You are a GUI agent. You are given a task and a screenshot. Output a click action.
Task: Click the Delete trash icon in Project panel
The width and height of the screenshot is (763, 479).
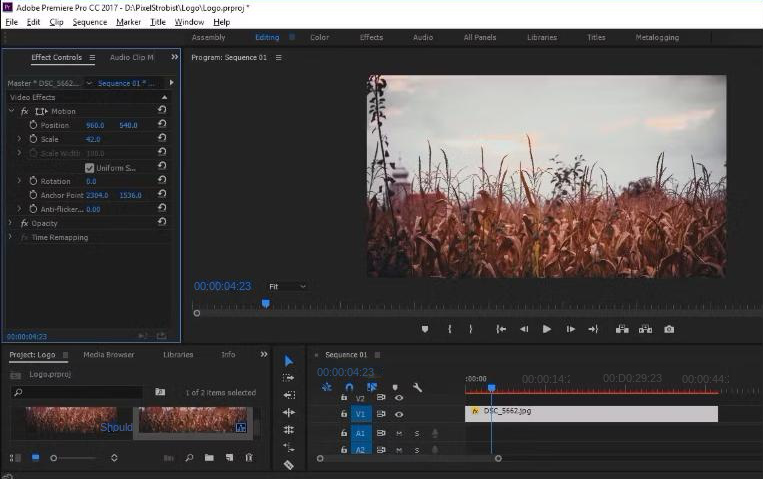(x=249, y=458)
